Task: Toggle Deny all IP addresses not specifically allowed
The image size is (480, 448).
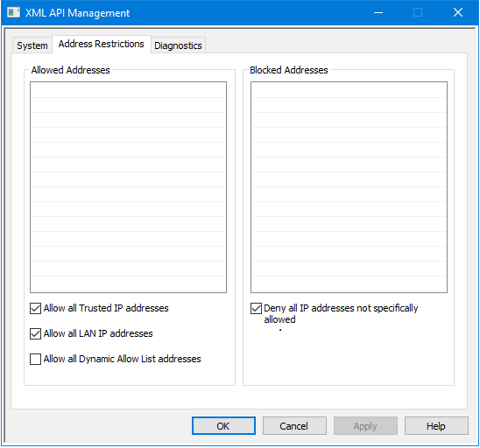Action: pos(256,308)
